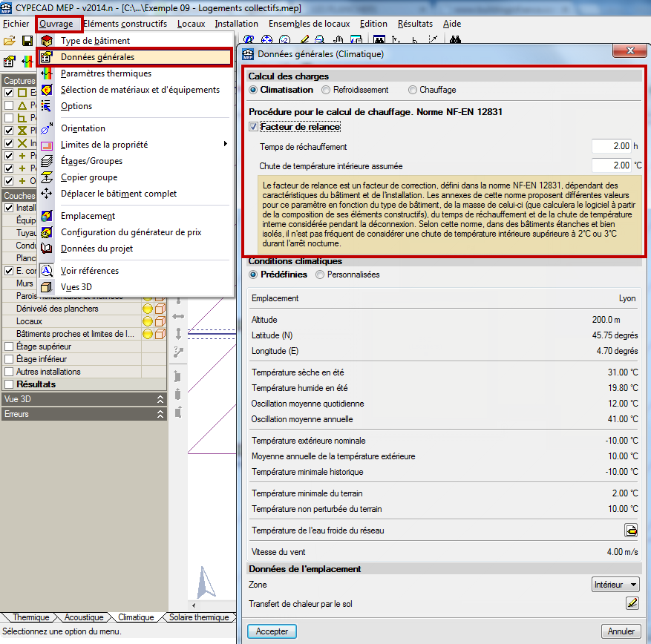Click the Accepter button

tap(272, 631)
